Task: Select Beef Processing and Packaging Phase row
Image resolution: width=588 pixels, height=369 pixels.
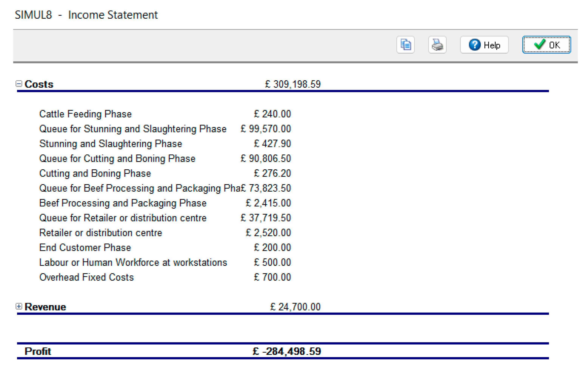Action: click(x=123, y=203)
